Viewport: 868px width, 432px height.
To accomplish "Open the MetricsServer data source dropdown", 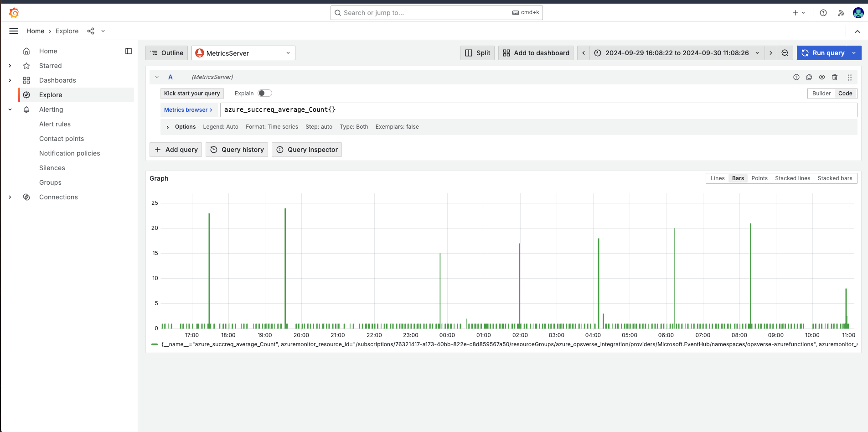I will (x=243, y=53).
